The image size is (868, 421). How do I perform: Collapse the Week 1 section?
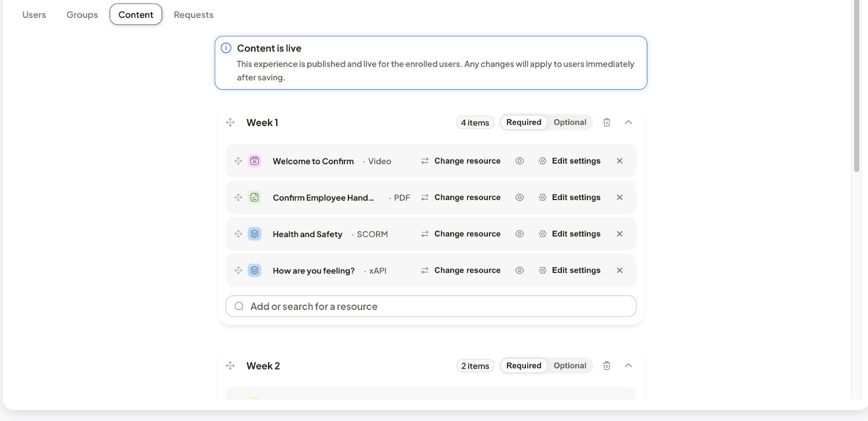[x=628, y=123]
